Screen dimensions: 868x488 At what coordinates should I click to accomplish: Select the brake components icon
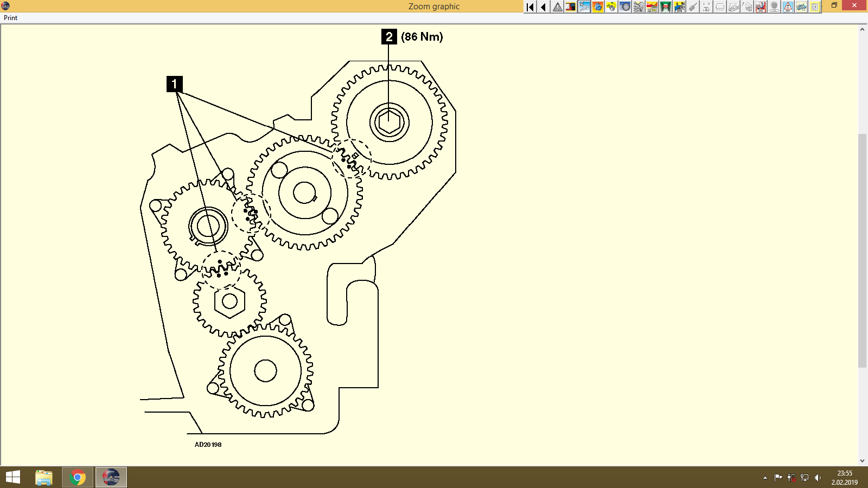coord(774,7)
